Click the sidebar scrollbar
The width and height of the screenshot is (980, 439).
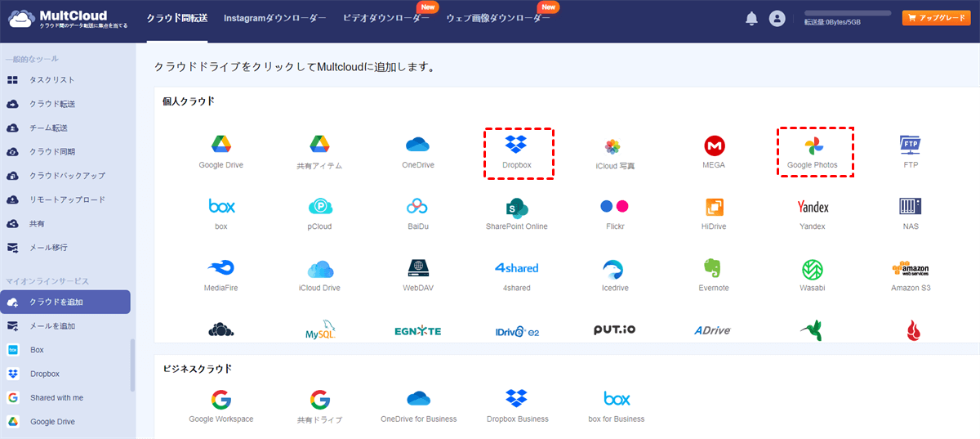[x=133, y=365]
